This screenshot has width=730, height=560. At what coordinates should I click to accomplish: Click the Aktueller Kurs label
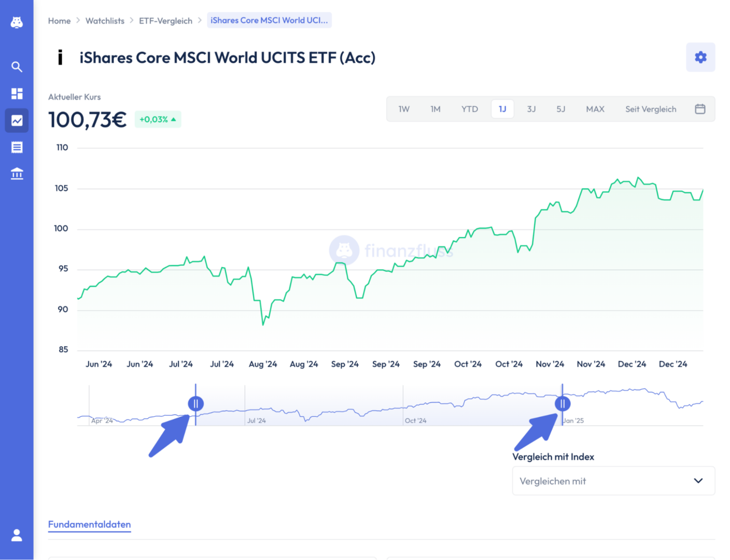pos(74,97)
